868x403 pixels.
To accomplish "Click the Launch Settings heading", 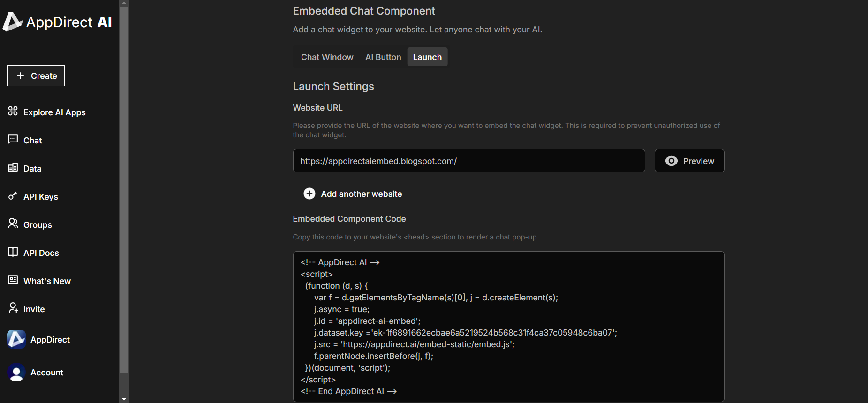I will click(333, 86).
